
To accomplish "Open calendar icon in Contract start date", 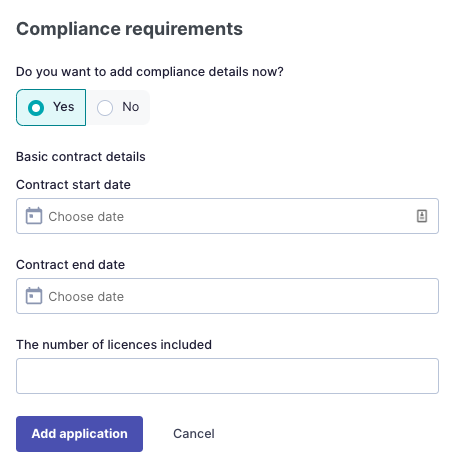I will click(34, 216).
